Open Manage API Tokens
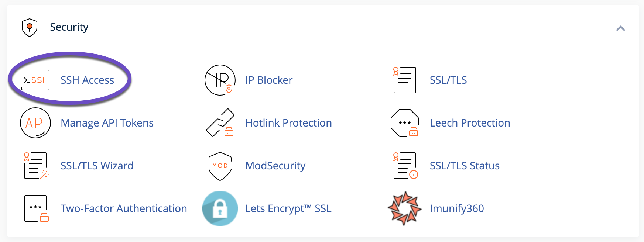 click(x=107, y=123)
